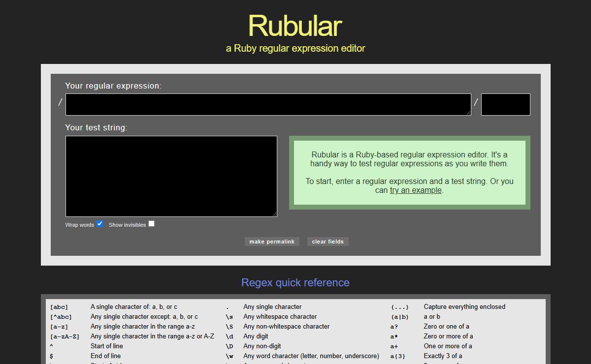The height and width of the screenshot is (364, 591).
Task: Click the 'End of line' description
Action: click(x=105, y=356)
